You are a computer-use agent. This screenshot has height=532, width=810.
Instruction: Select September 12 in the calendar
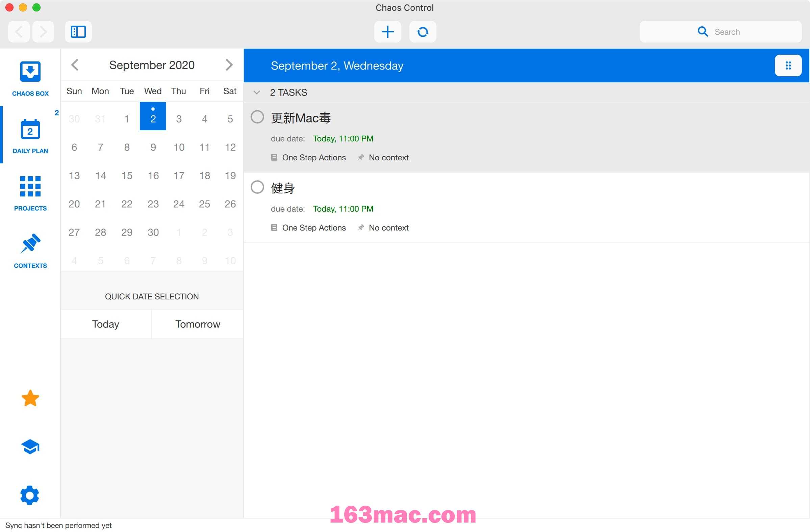[x=230, y=147]
